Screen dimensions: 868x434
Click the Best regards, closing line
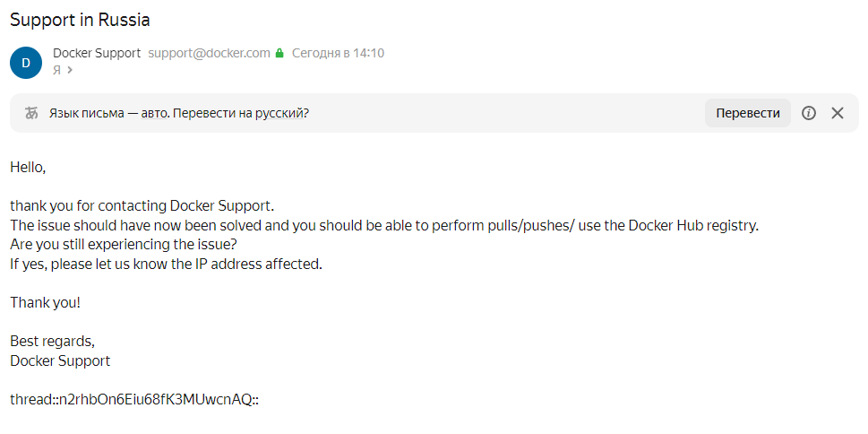[52, 341]
